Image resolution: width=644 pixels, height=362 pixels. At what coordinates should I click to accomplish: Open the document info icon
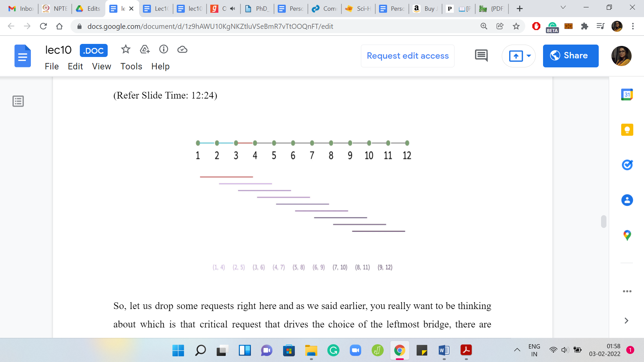click(x=163, y=50)
